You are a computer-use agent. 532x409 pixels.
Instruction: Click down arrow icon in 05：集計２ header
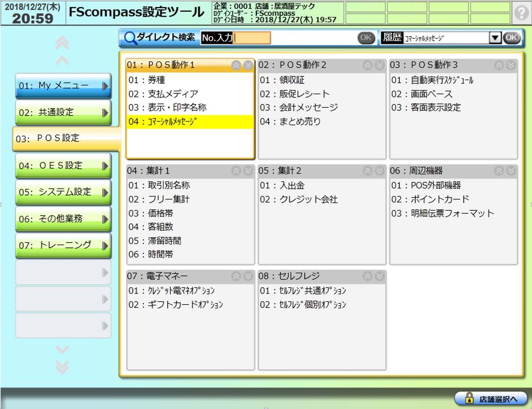click(x=379, y=170)
